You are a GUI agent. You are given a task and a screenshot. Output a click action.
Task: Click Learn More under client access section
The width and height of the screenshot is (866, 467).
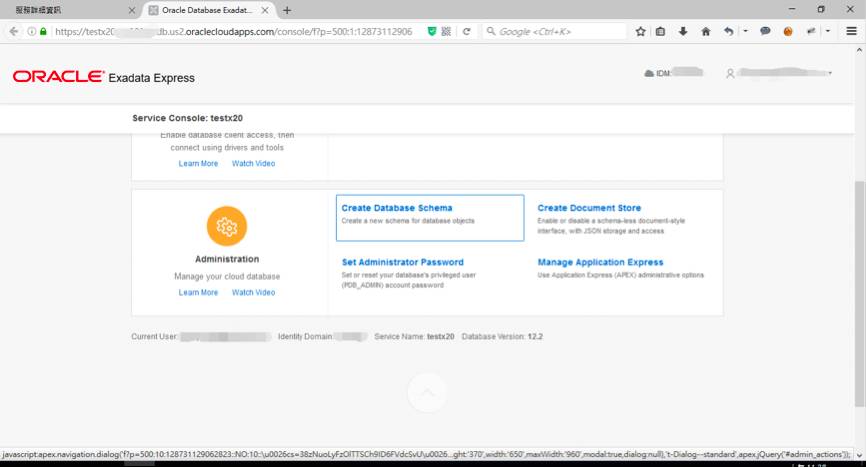pyautogui.click(x=198, y=163)
